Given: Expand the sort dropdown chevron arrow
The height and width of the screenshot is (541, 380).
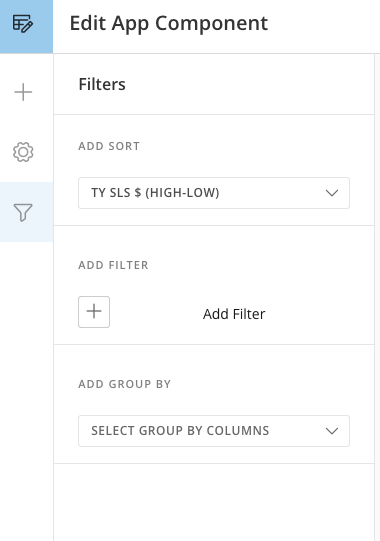Looking at the screenshot, I should (332, 193).
